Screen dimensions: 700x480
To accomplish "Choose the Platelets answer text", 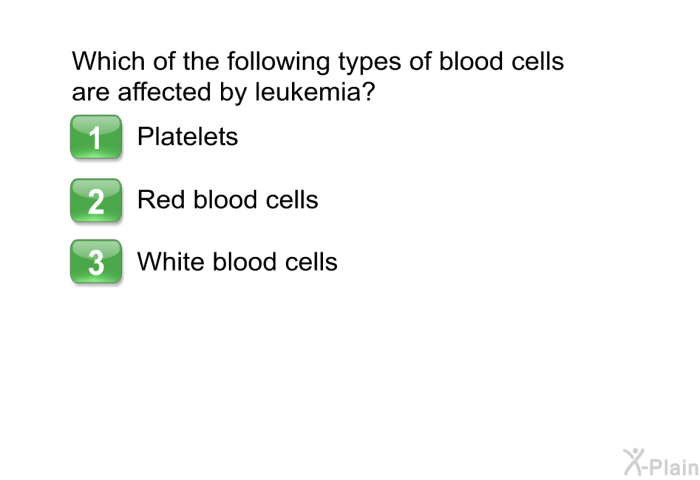I will [188, 136].
